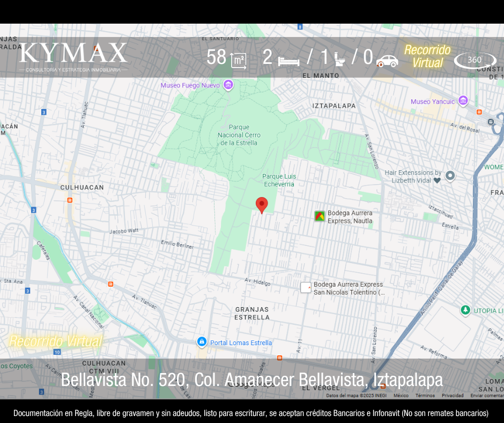Click the toilet icon for bathrooms
The image size is (504, 423).
click(x=340, y=59)
